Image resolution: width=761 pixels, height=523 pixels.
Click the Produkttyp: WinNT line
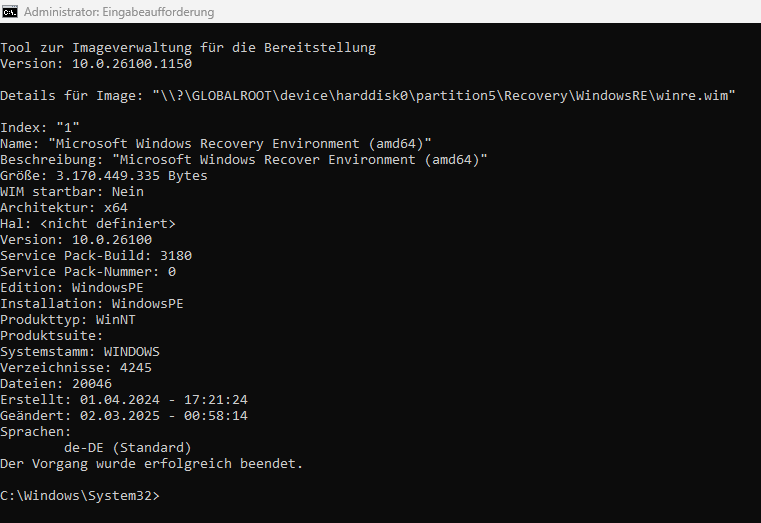[x=68, y=320]
